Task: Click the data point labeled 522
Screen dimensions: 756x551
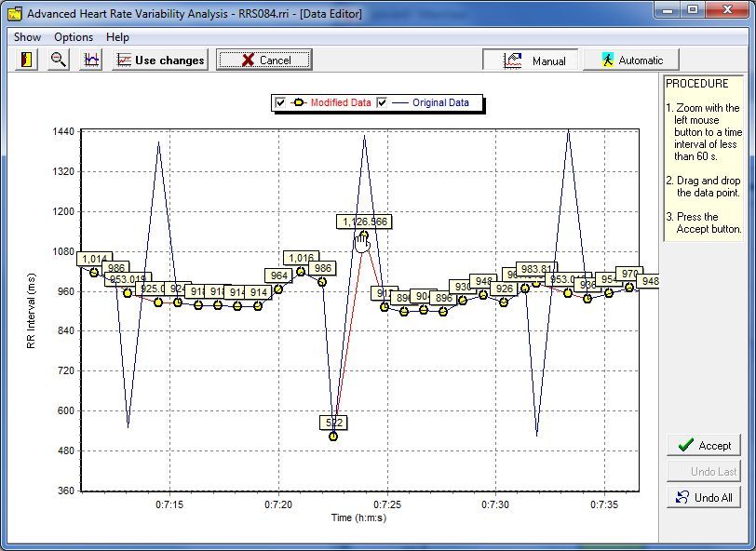Action: 334,436
